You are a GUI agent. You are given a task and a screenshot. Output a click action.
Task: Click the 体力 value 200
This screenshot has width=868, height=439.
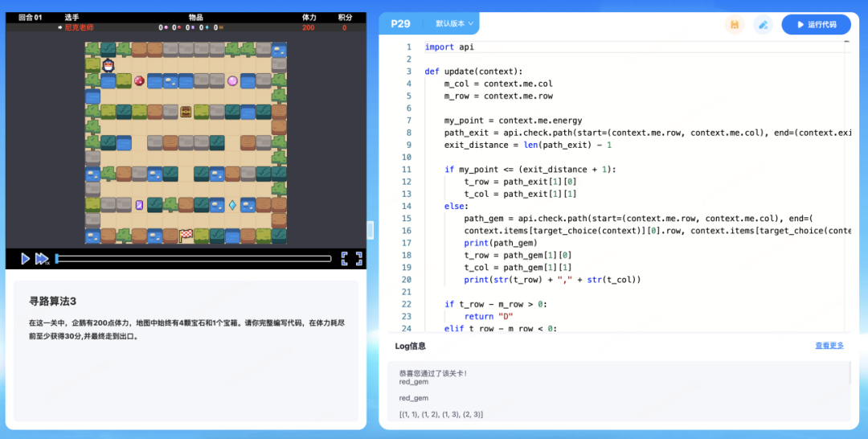(309, 27)
